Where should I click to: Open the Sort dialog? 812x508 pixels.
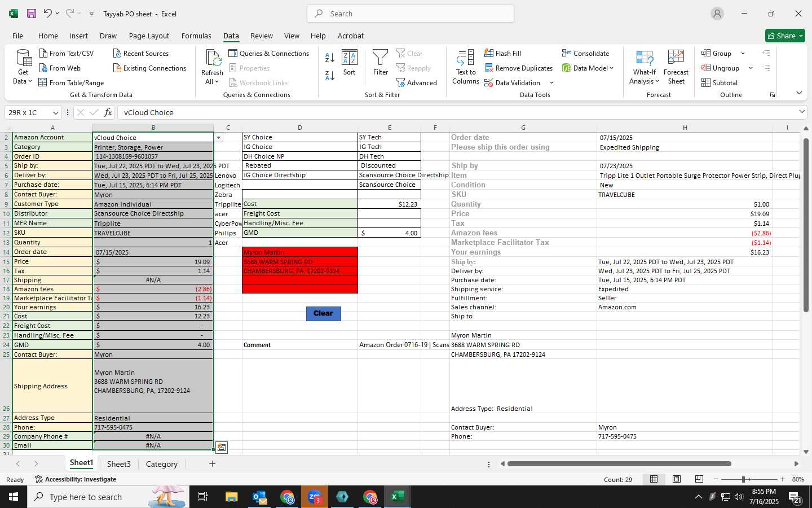(350, 63)
